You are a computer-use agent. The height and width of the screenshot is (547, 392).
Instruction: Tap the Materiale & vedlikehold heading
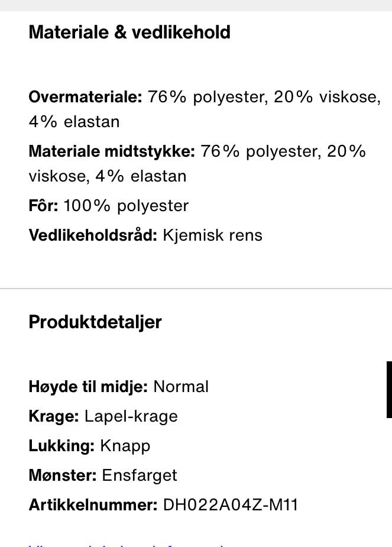click(x=129, y=32)
